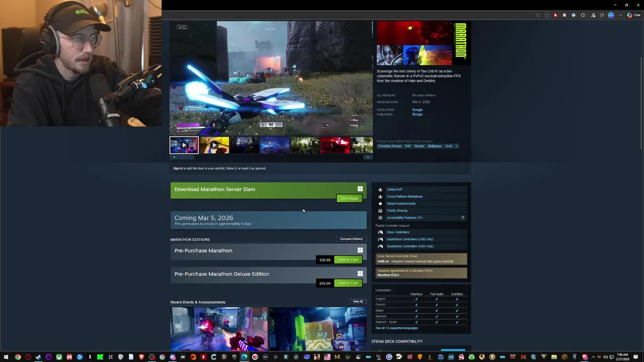Click View All for recent events
Image resolution: width=644 pixels, height=362 pixels.
click(x=358, y=302)
